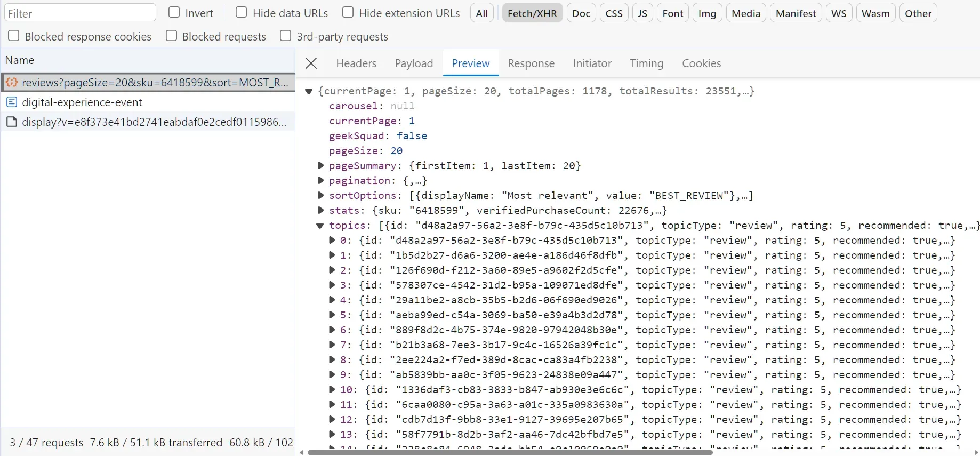
Task: Switch to the Initiator tab
Action: [x=592, y=63]
